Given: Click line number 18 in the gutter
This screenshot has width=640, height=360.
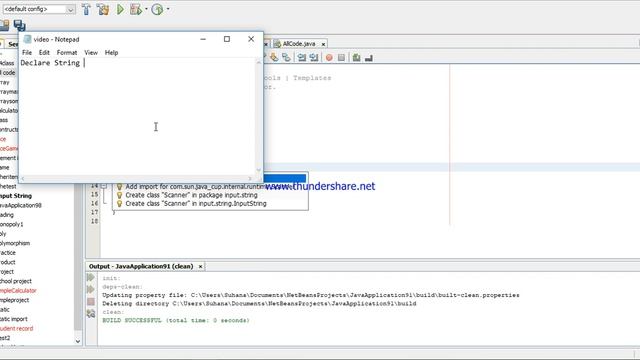Looking at the screenshot, I should (94, 221).
